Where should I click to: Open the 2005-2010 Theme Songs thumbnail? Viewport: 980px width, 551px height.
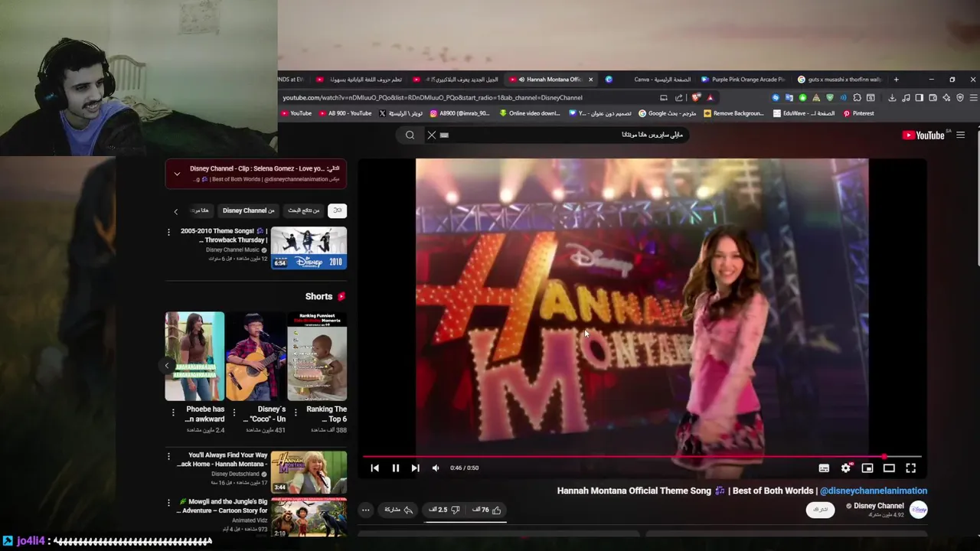tap(309, 248)
